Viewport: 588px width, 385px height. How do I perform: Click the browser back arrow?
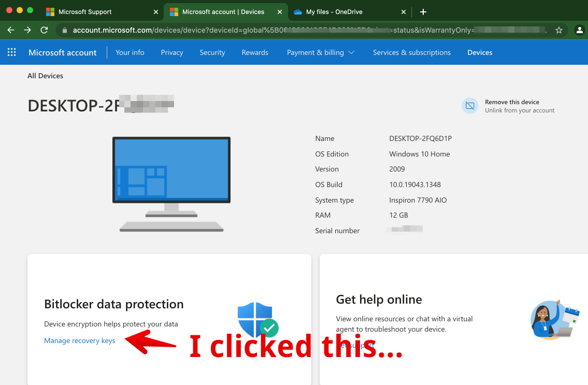[x=11, y=30]
